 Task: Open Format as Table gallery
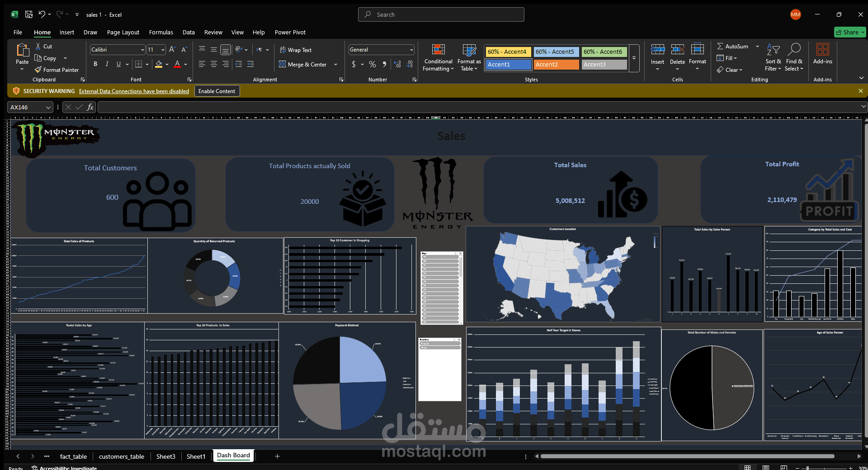[x=469, y=57]
